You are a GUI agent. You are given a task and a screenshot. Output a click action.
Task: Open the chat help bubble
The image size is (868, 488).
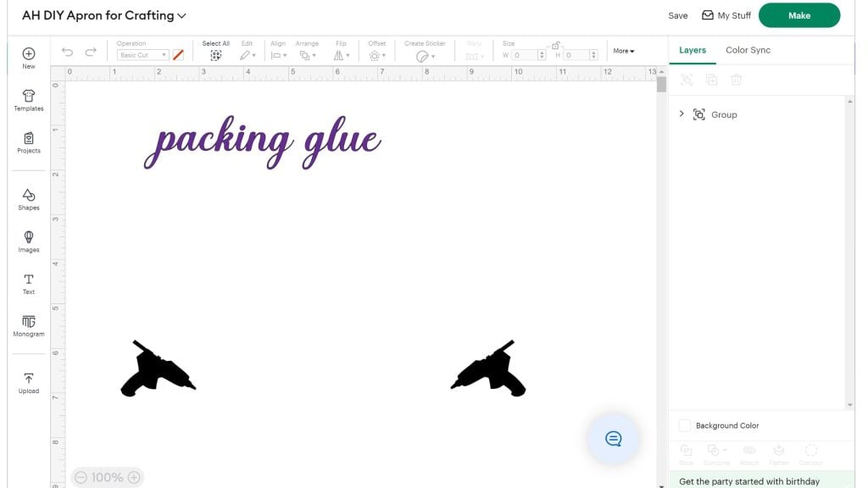(613, 439)
